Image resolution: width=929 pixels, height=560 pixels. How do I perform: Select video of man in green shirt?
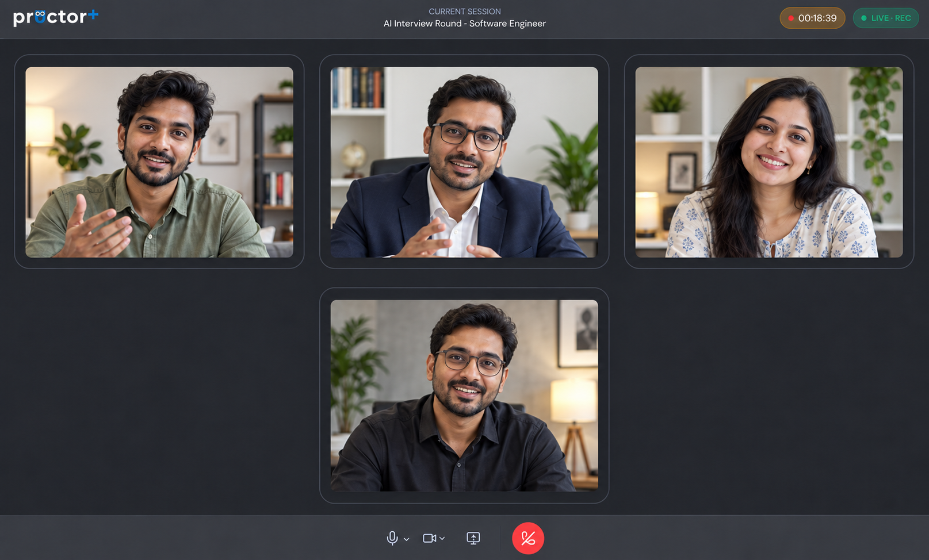tap(159, 162)
